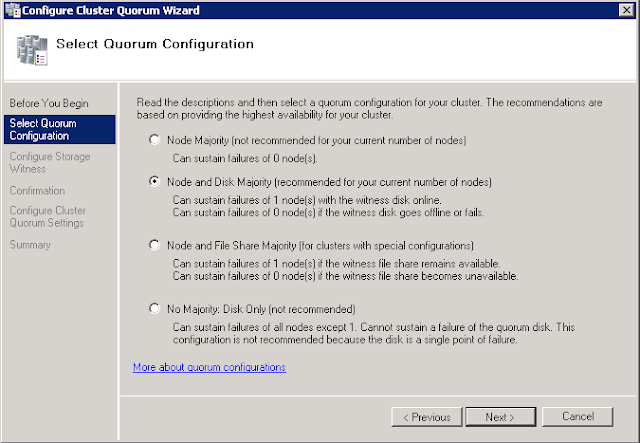Pick the No Majority: Disk Only radio button
Viewport: 640px width, 443px height.
[154, 308]
